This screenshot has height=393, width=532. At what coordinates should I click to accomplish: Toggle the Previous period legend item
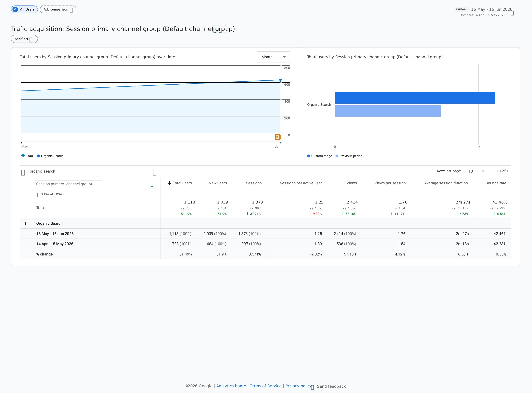[x=349, y=156]
